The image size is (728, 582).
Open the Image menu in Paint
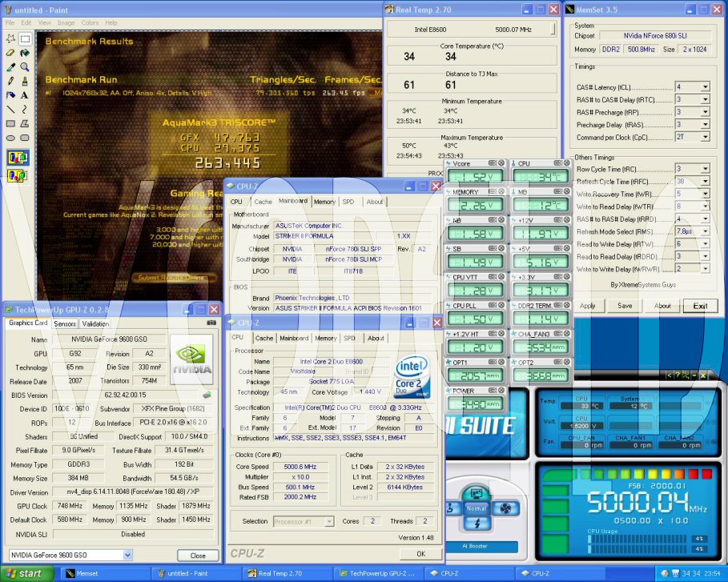(66, 22)
